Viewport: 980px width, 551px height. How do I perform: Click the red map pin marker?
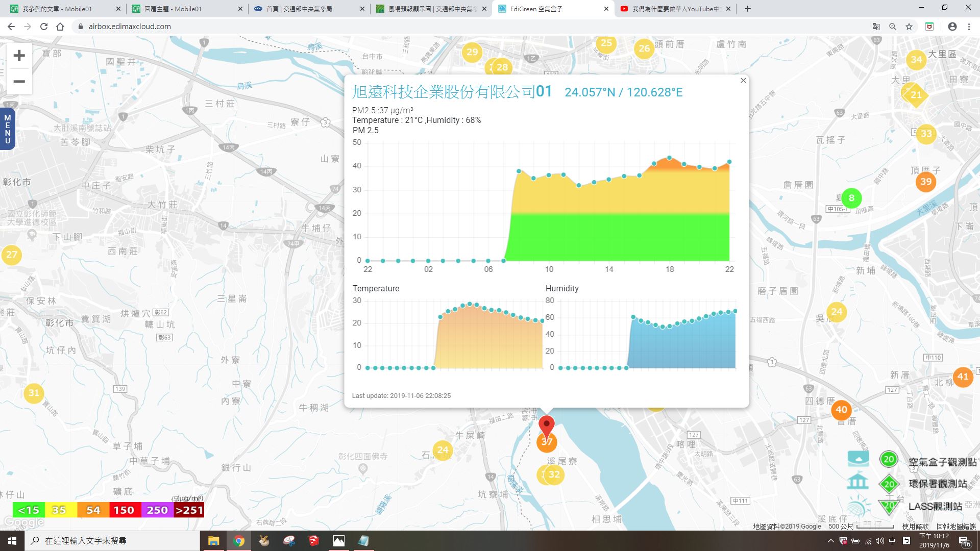[x=547, y=428]
